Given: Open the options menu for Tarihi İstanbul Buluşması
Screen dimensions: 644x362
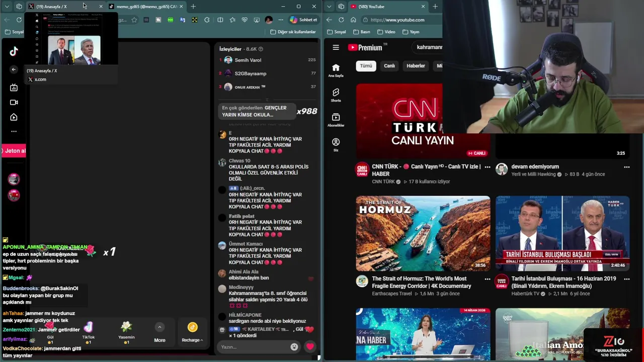Looking at the screenshot, I should click(626, 279).
